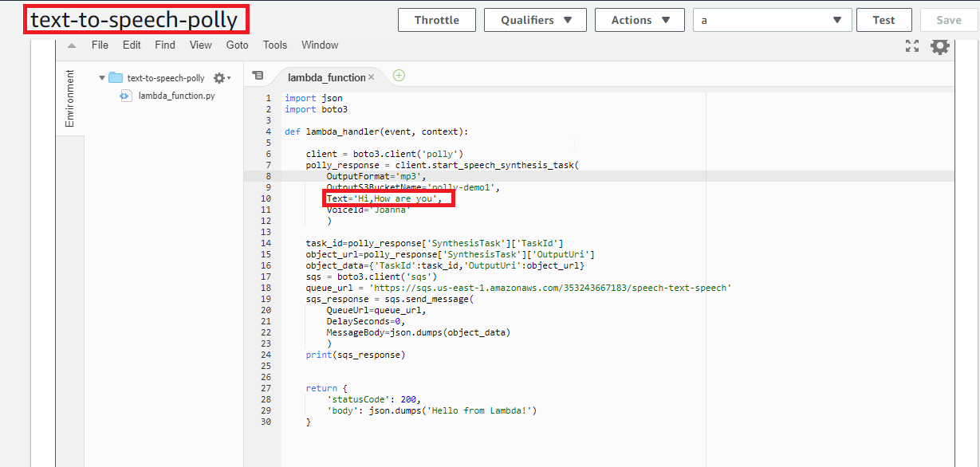This screenshot has height=467, width=980.
Task: Click the 'return {' line
Action: point(327,388)
